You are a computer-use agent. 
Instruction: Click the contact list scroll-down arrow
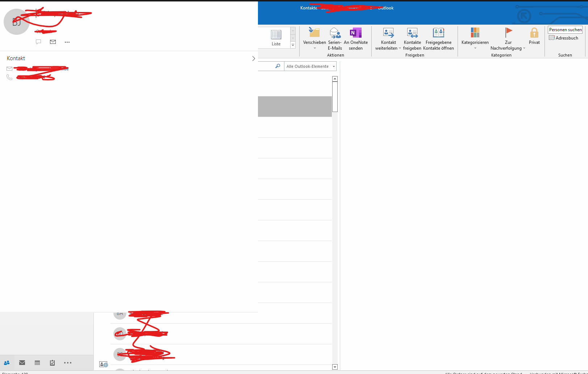pos(335,367)
